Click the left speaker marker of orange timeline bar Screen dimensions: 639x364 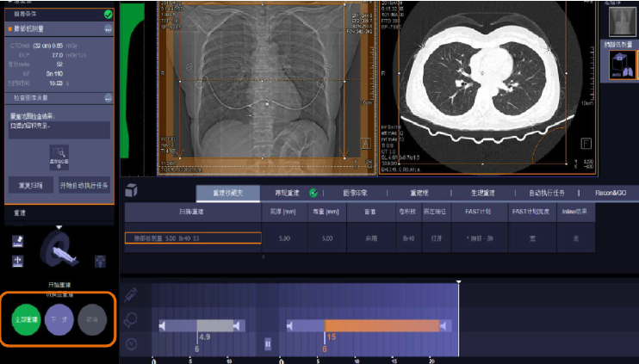(289, 326)
